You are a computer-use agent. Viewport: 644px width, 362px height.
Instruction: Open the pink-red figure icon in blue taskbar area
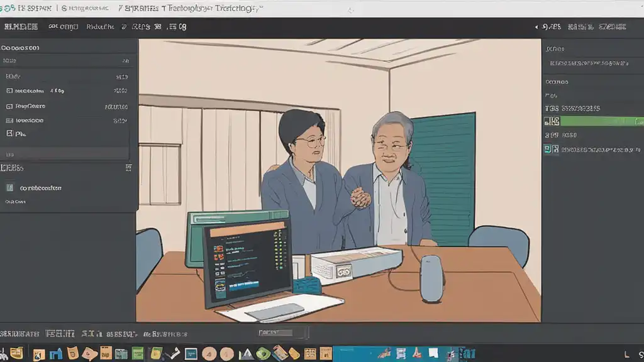(416, 353)
